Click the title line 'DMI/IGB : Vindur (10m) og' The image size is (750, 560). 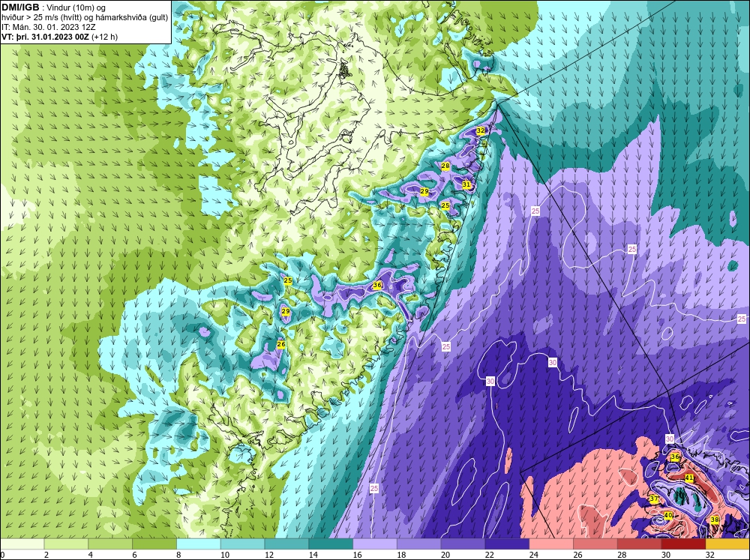coord(53,7)
